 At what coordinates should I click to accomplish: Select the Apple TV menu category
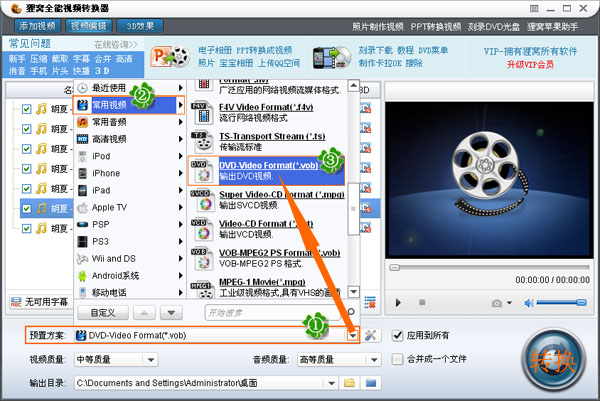(129, 207)
